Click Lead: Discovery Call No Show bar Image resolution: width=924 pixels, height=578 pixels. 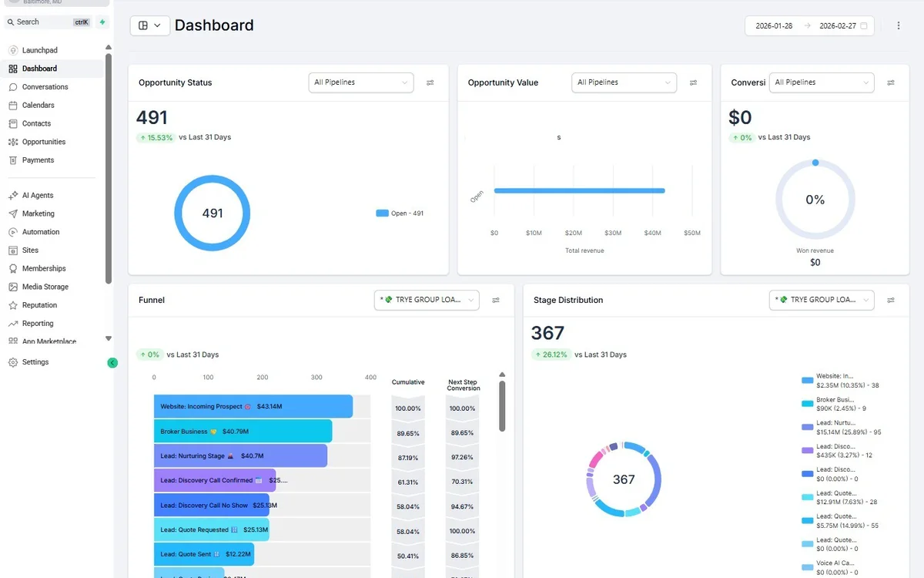tap(211, 505)
